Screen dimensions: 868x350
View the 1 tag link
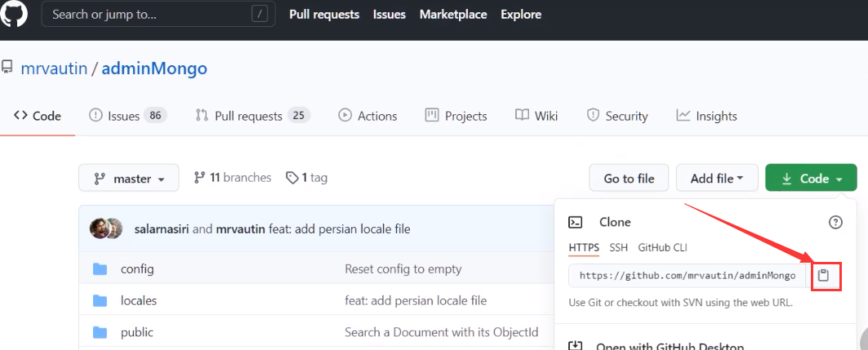(306, 177)
